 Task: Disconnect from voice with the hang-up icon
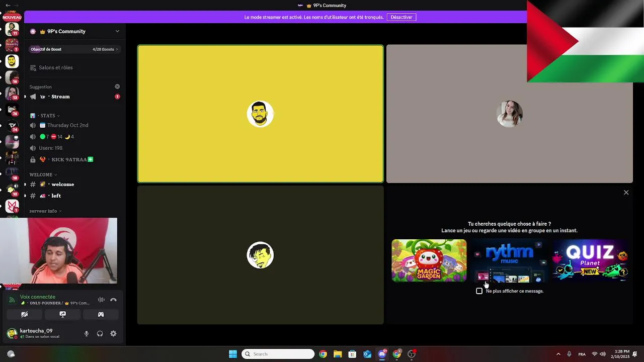point(113,300)
